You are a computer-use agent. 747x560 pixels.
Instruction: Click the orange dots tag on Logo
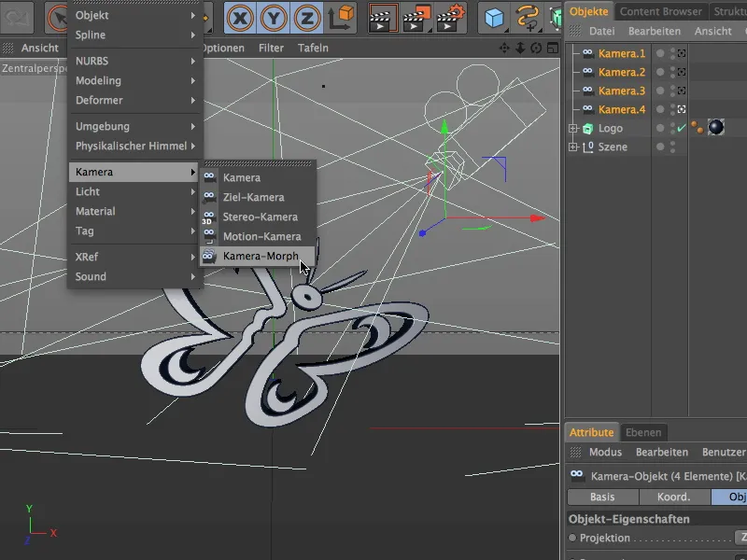pyautogui.click(x=697, y=127)
